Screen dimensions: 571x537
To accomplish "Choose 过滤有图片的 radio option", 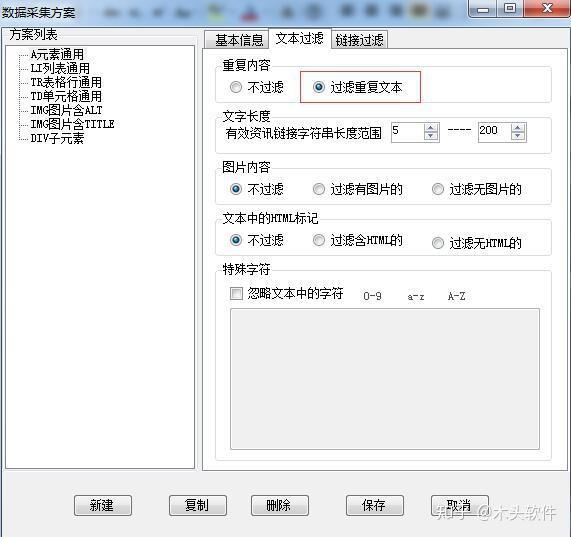I will (x=357, y=189).
